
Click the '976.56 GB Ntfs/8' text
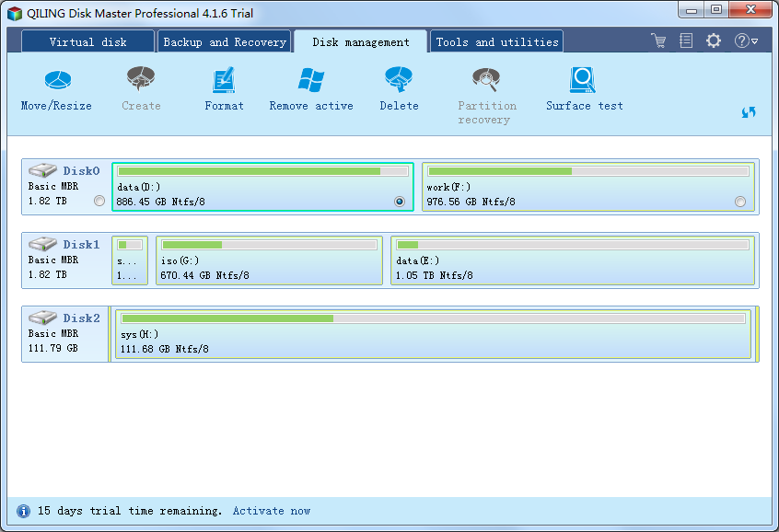[471, 202]
